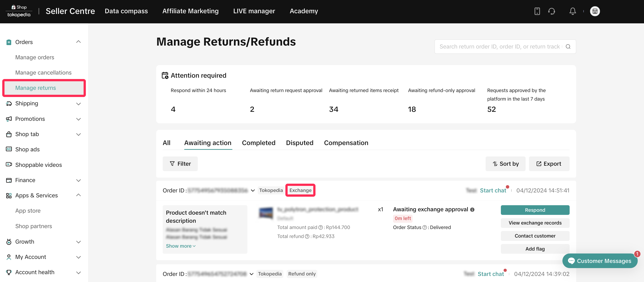Switch to the Disputed tab
The image size is (644, 282).
click(300, 143)
